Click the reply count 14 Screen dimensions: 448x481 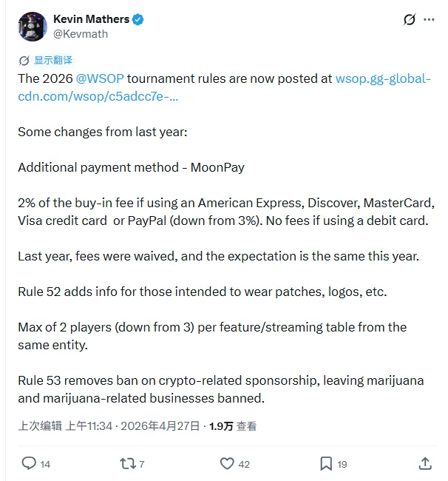click(45, 464)
